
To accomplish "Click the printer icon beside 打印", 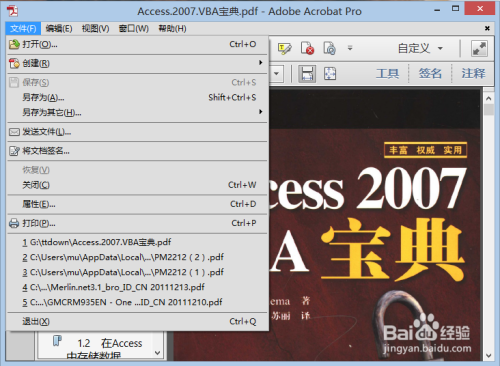I will [x=14, y=223].
